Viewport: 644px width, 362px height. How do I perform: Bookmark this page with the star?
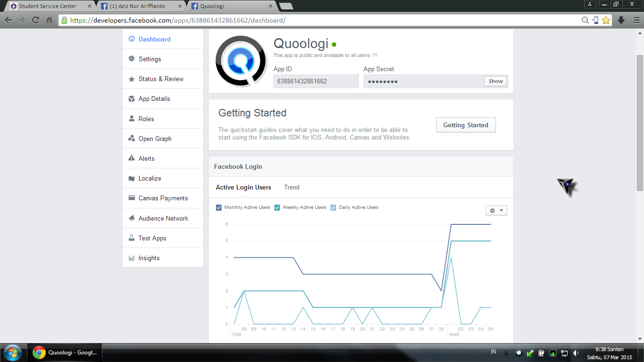point(606,20)
